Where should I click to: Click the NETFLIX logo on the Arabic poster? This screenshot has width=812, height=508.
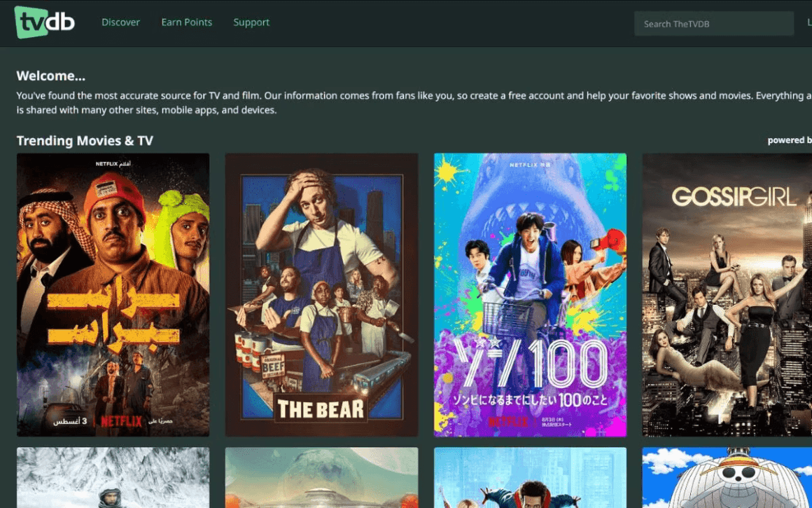tap(121, 421)
